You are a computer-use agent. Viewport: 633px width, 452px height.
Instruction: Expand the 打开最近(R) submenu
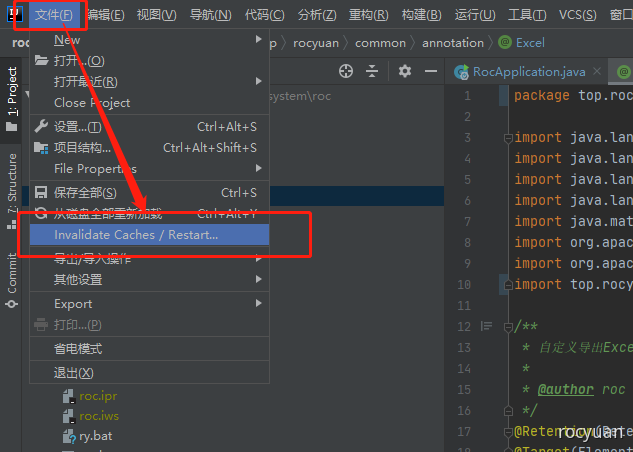click(149, 82)
